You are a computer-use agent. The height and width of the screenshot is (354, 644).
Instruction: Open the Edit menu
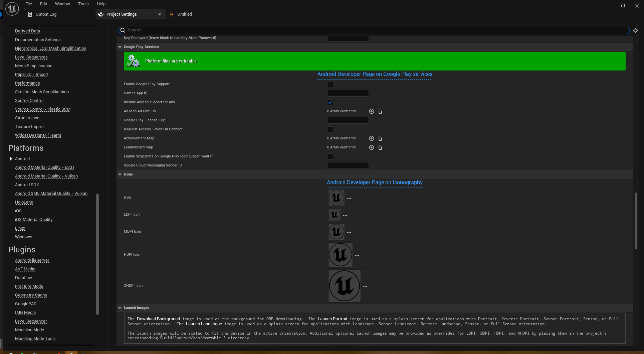(x=44, y=4)
